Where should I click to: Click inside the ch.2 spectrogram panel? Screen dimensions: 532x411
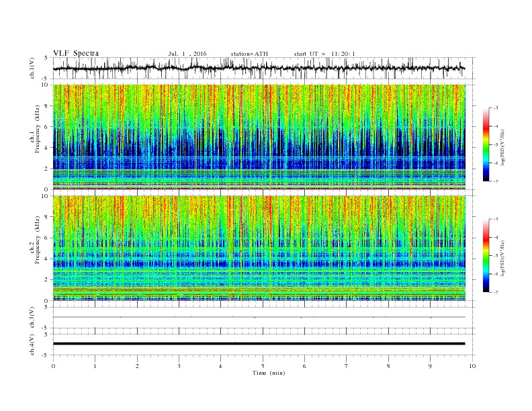pyautogui.click(x=259, y=248)
